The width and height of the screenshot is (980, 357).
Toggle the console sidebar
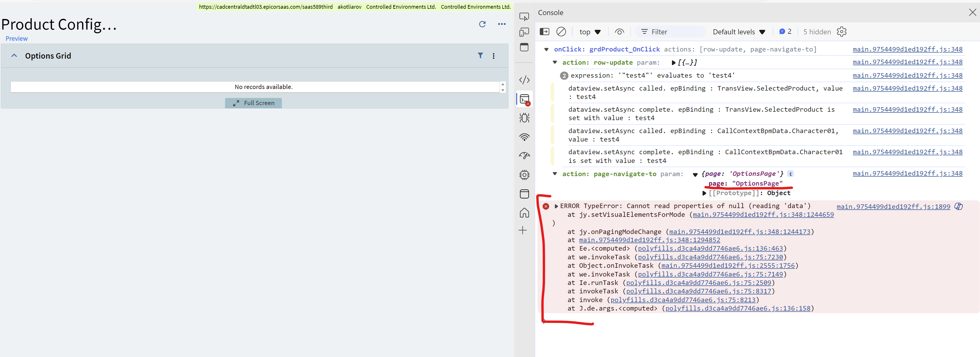coord(544,32)
